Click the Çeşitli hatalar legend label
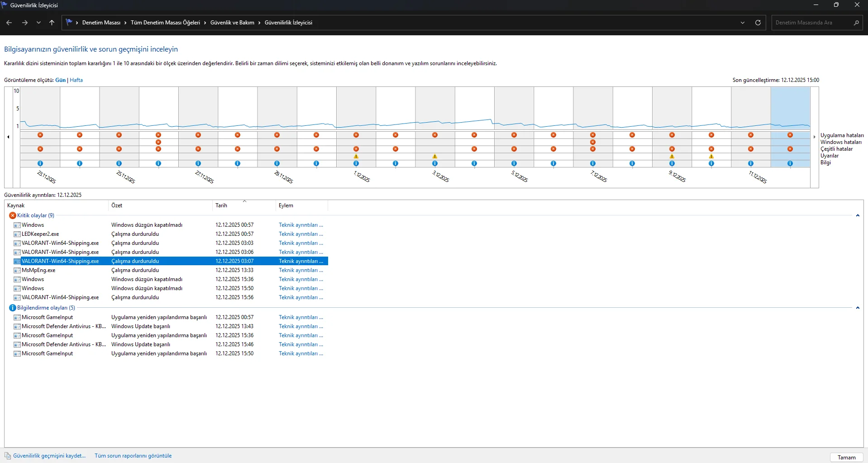Viewport: 868px width, 463px height. 836,149
